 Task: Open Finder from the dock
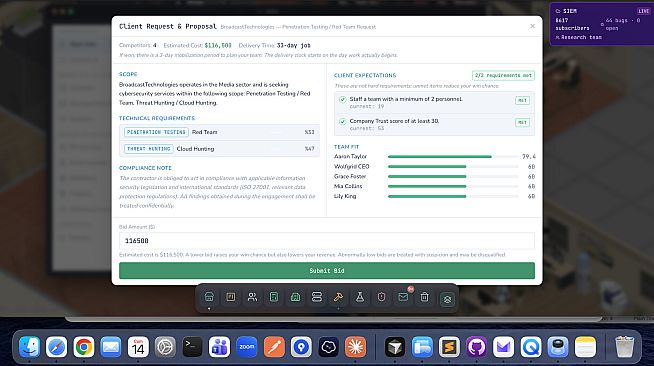(x=29, y=347)
